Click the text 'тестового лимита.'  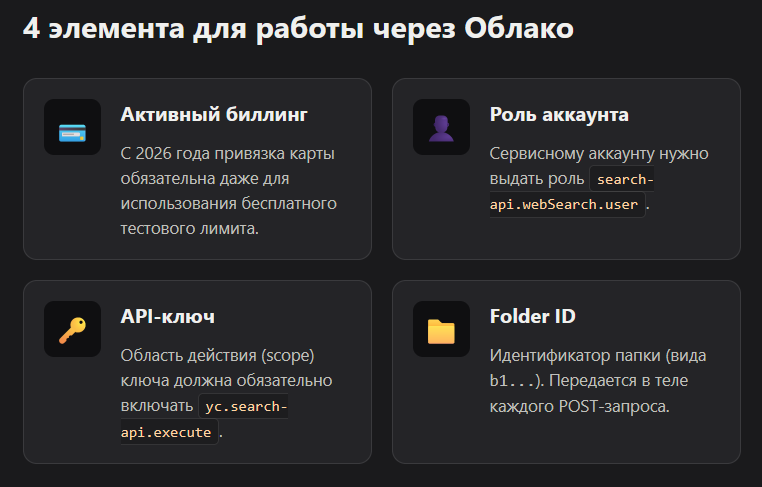click(190, 228)
